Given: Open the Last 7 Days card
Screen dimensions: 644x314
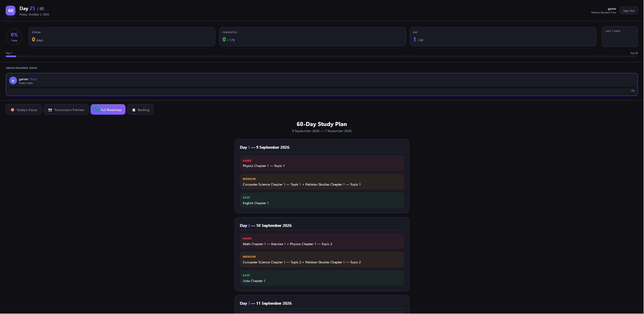Looking at the screenshot, I should pyautogui.click(x=620, y=37).
